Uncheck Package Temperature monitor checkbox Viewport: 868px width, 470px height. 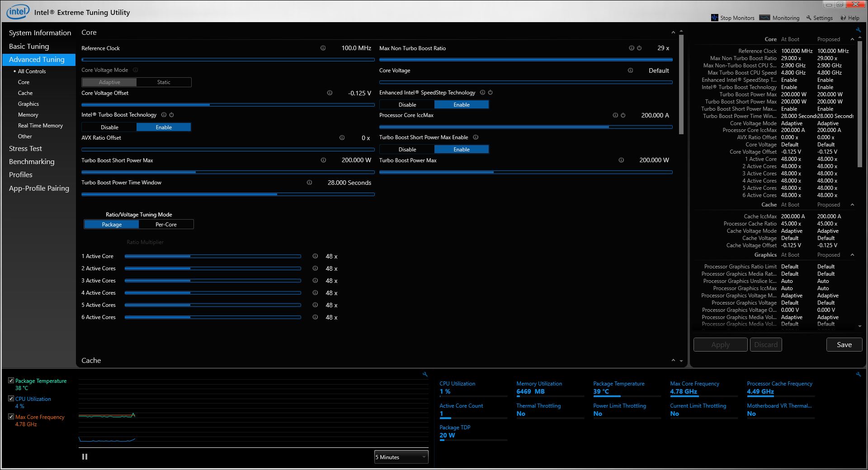[x=11, y=381]
